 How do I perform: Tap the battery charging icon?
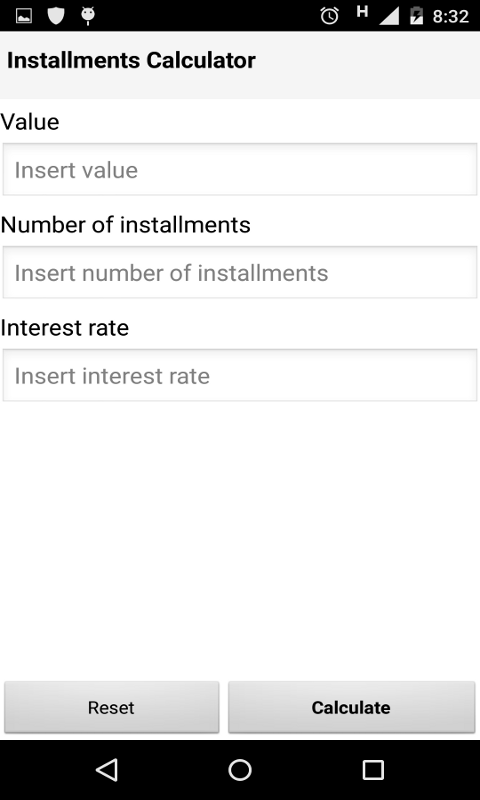[x=416, y=16]
